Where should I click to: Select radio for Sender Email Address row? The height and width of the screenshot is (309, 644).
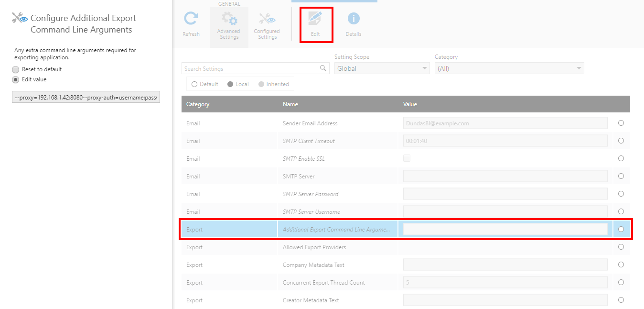coord(621,123)
